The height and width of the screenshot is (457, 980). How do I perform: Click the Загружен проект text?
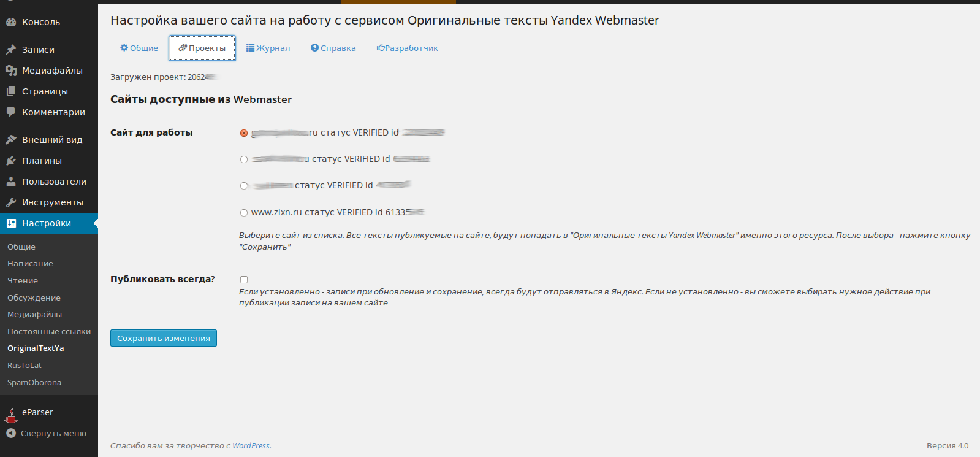(x=164, y=77)
